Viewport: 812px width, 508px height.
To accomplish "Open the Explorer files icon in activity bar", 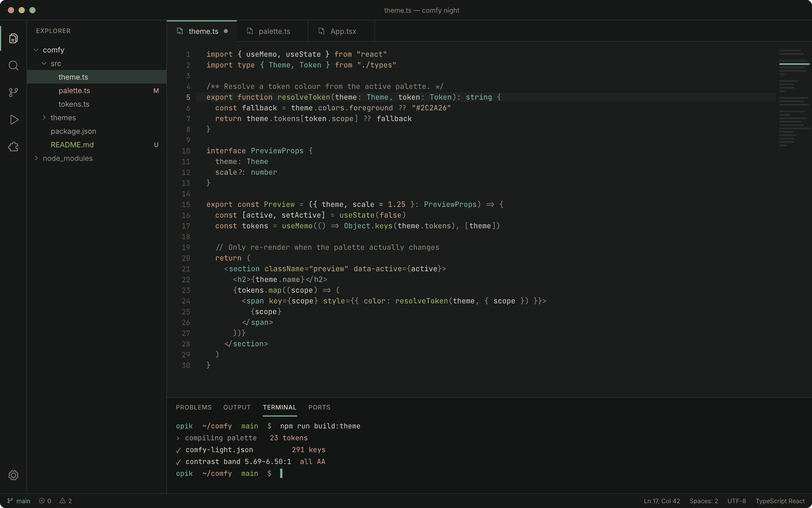I will [14, 38].
